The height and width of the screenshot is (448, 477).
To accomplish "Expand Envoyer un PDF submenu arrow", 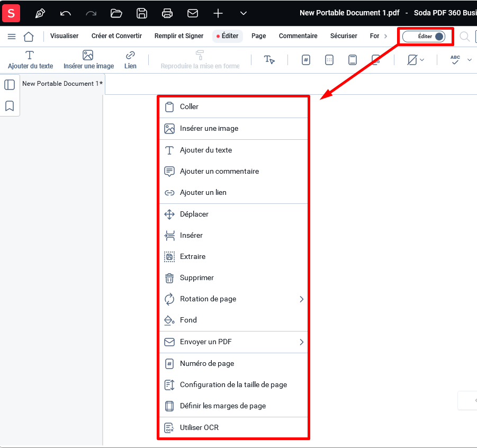I will pos(301,342).
